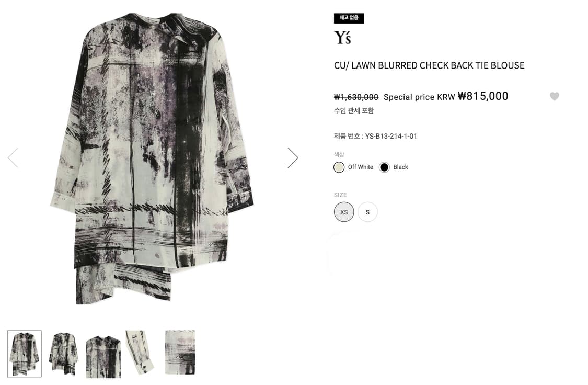Select the second open-blouse thumbnail
Screen dimensions: 588x385
[63, 354]
